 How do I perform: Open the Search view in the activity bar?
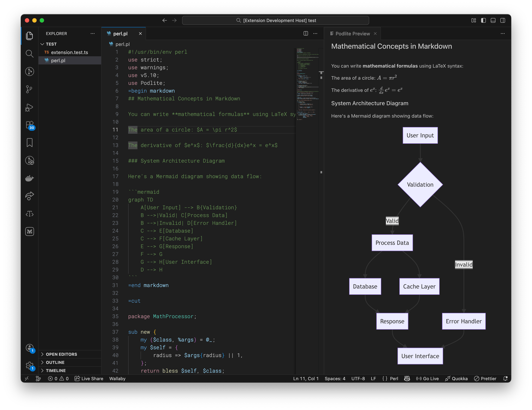[29, 54]
